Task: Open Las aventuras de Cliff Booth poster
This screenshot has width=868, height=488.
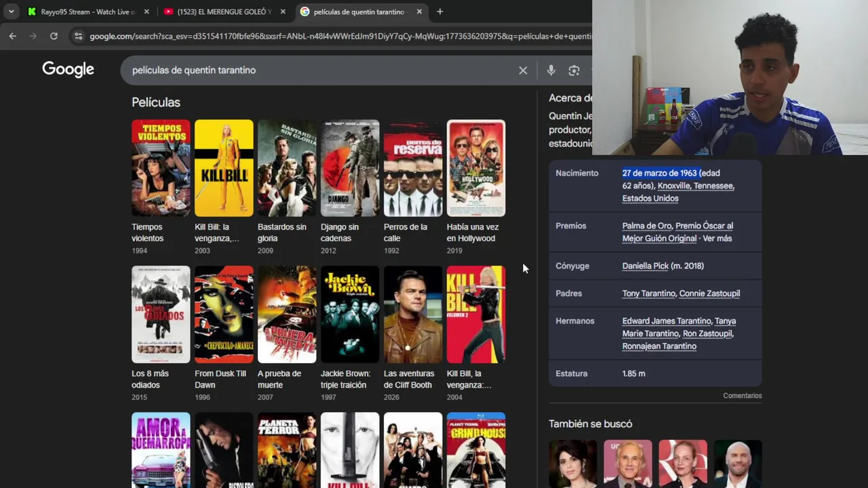Action: (x=413, y=314)
